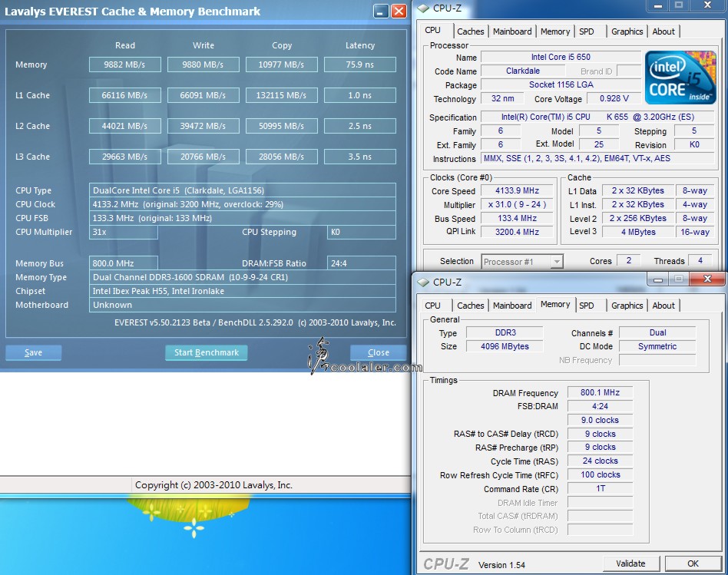Close the bottom CPU-Z memory window
This screenshot has width=728, height=575.
[x=707, y=279]
